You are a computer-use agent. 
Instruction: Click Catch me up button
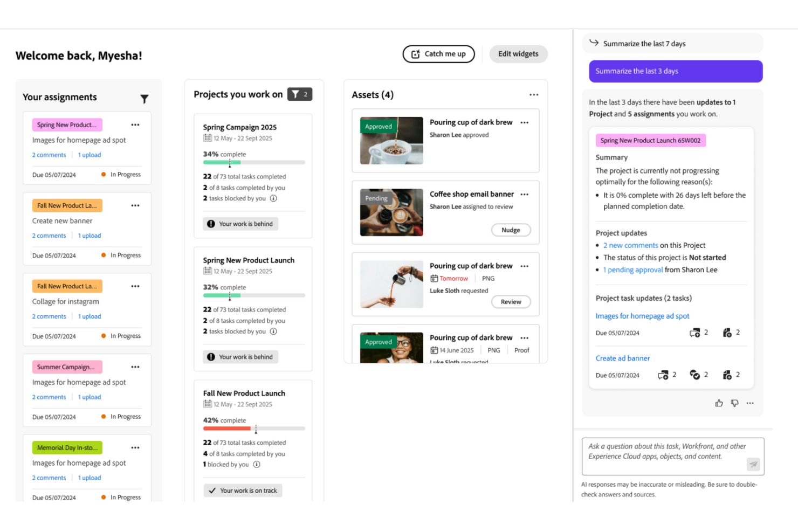click(x=438, y=54)
